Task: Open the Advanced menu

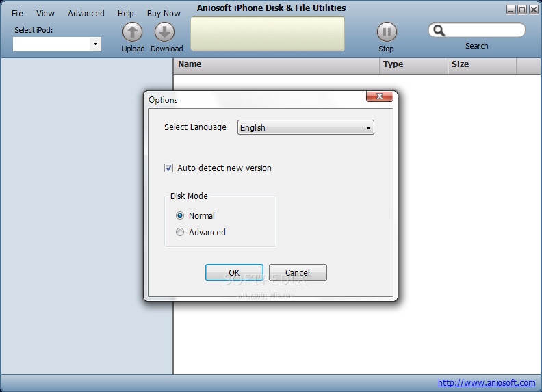Action: coord(86,14)
